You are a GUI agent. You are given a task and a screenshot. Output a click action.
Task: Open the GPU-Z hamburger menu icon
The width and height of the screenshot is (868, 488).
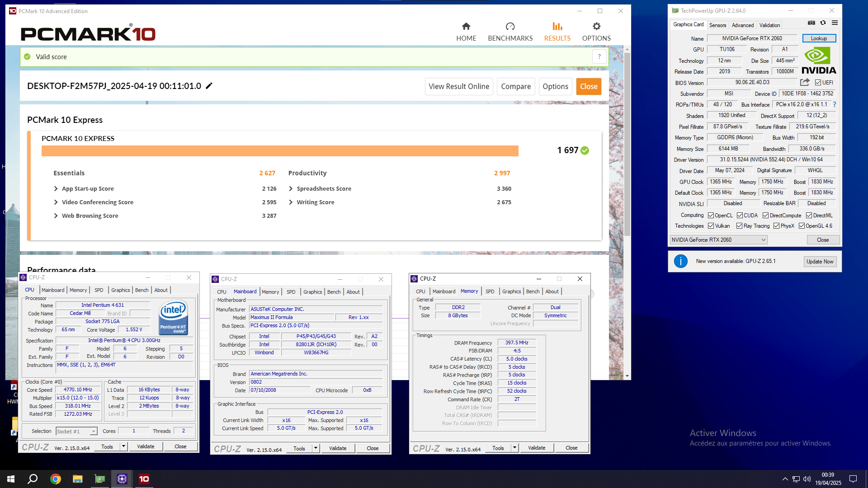835,23
